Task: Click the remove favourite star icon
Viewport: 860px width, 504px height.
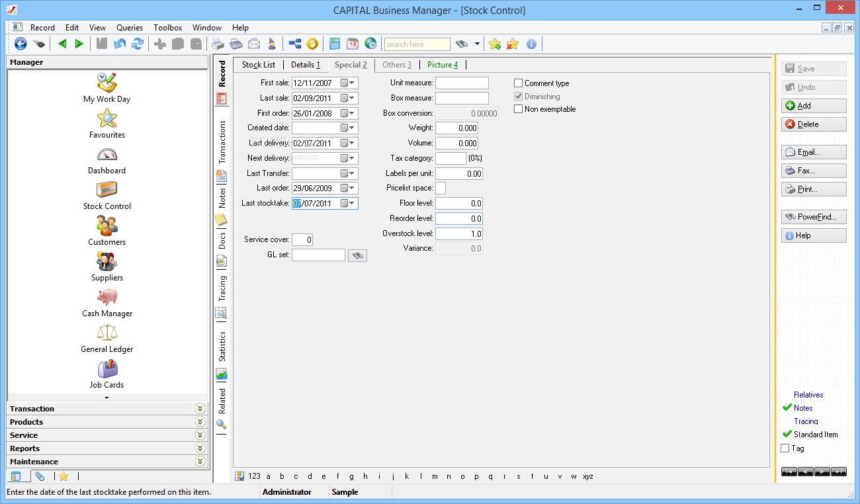Action: point(512,44)
